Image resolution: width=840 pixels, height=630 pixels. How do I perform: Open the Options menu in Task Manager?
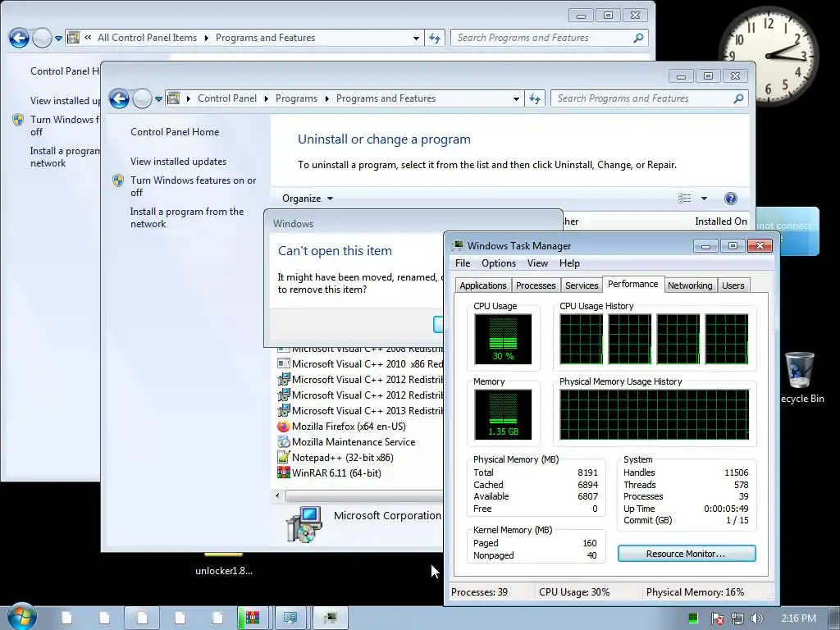pos(498,263)
